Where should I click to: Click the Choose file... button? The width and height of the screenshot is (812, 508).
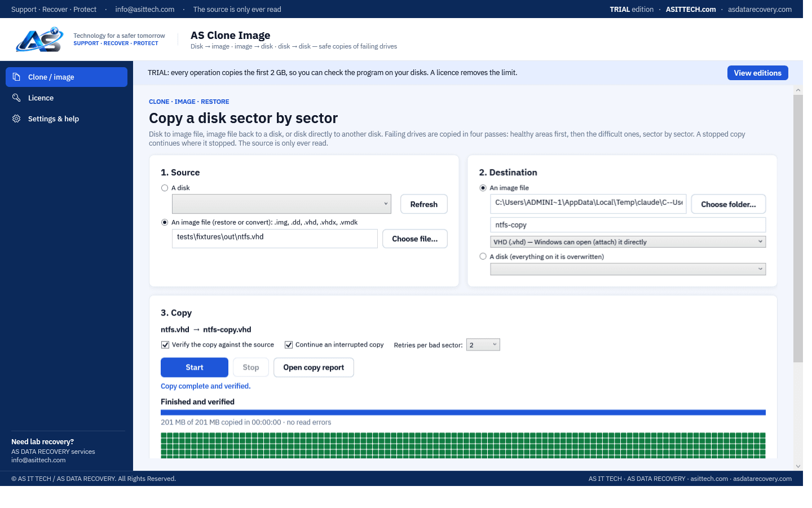pos(415,239)
